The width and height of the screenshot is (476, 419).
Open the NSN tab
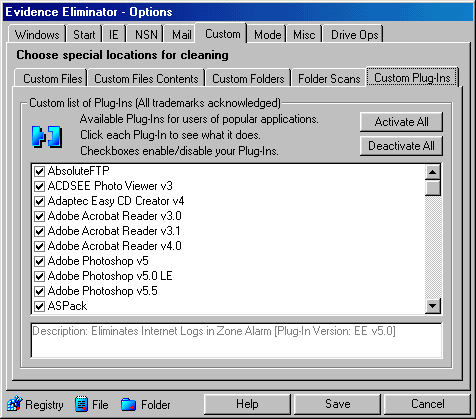point(146,34)
